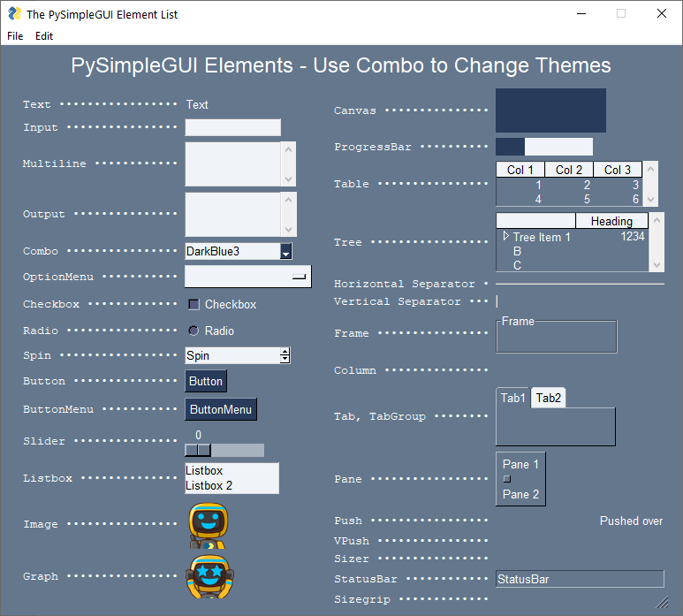Image resolution: width=683 pixels, height=616 pixels.
Task: Select the Listbox 2 item
Action: tap(209, 485)
